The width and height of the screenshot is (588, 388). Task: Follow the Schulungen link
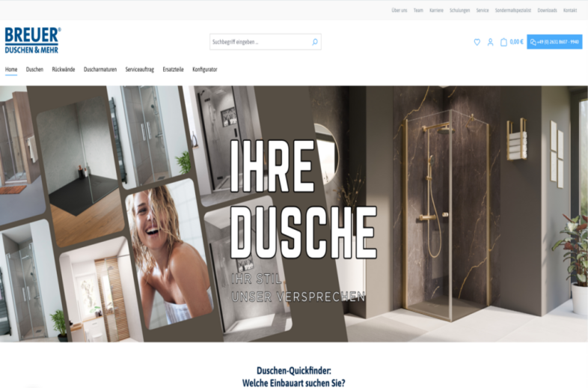click(460, 10)
